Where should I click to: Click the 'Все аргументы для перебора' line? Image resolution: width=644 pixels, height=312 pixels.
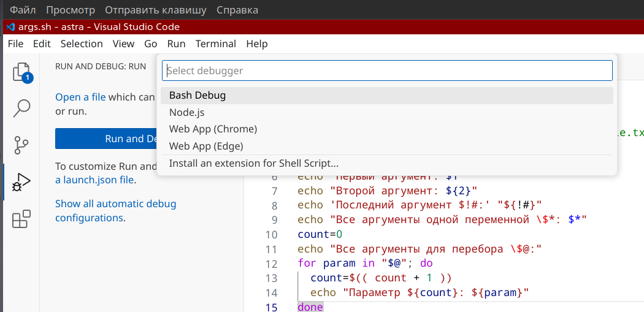420,249
